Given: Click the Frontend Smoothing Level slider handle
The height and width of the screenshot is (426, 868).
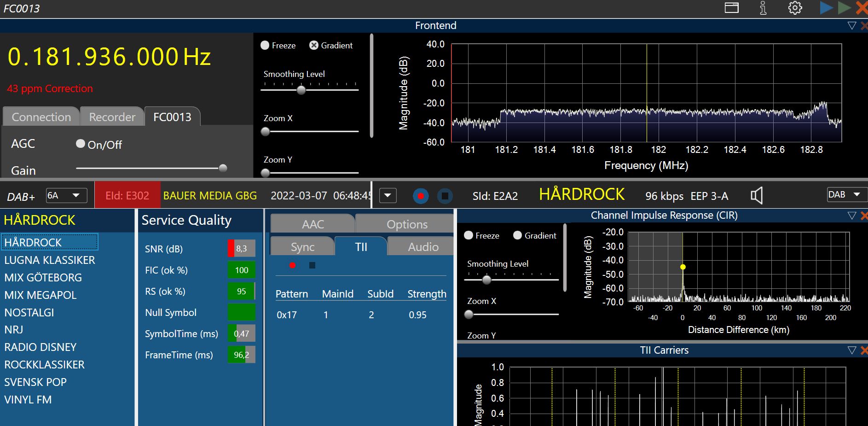Looking at the screenshot, I should pos(301,90).
